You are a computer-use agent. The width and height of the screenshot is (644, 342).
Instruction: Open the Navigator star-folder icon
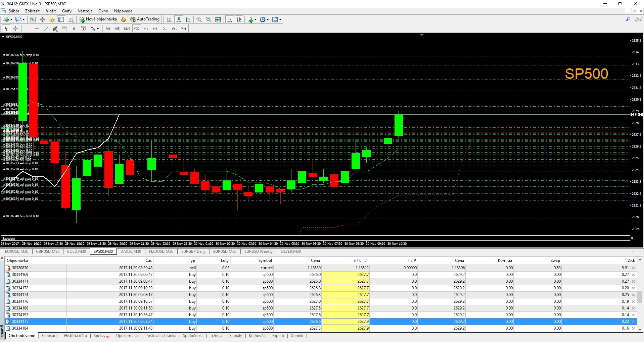[x=51, y=19]
